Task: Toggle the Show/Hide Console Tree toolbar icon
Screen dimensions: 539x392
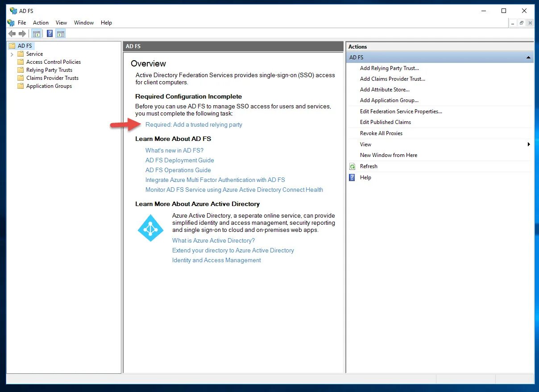Action: tap(37, 33)
